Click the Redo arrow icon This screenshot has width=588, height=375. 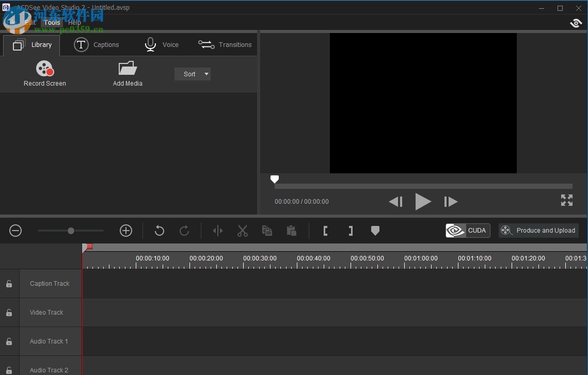point(184,231)
